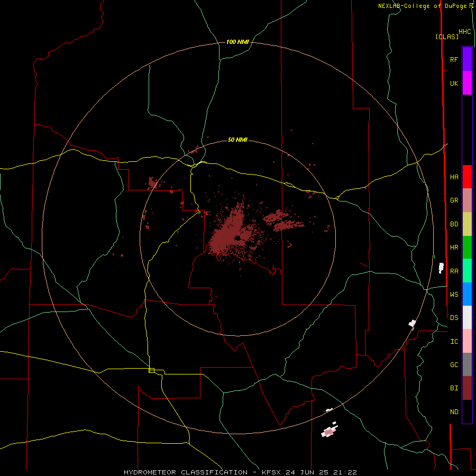Click the "50 NMI" range ring label
476x476 pixels.
[x=237, y=140]
